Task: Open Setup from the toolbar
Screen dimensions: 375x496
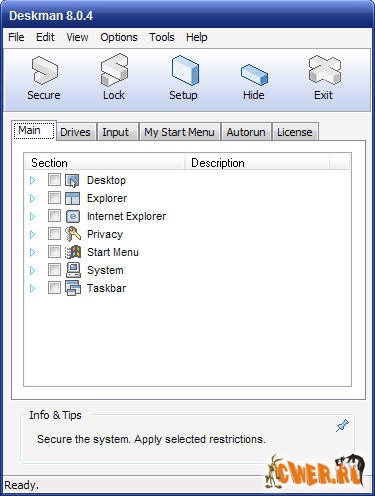Action: point(185,70)
